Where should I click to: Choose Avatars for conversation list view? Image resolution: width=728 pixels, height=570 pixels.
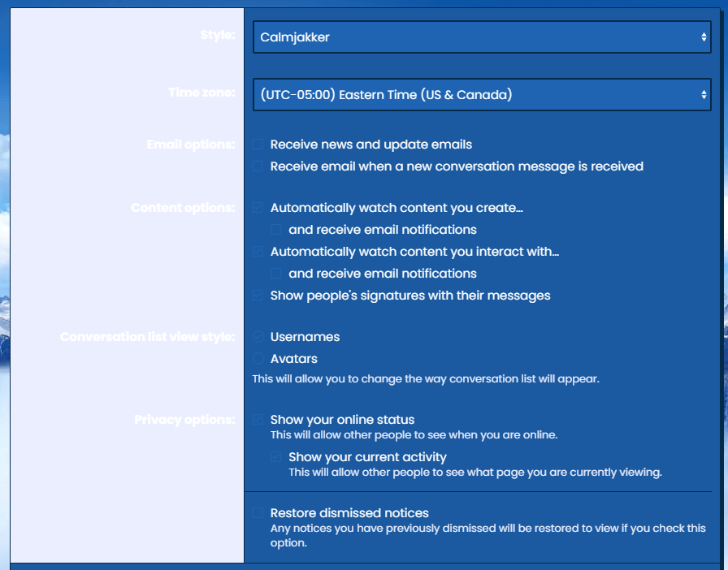tap(258, 359)
